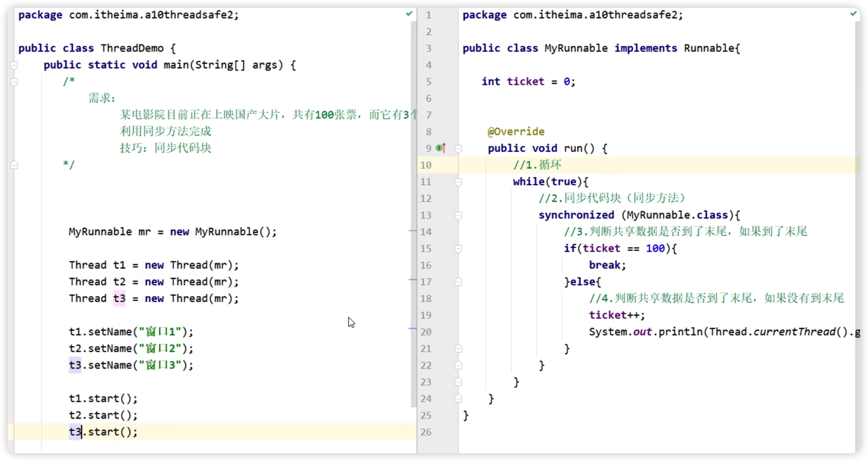The width and height of the screenshot is (868, 461).
Task: Click the t3.setName("窗口3") line
Action: coord(131,365)
